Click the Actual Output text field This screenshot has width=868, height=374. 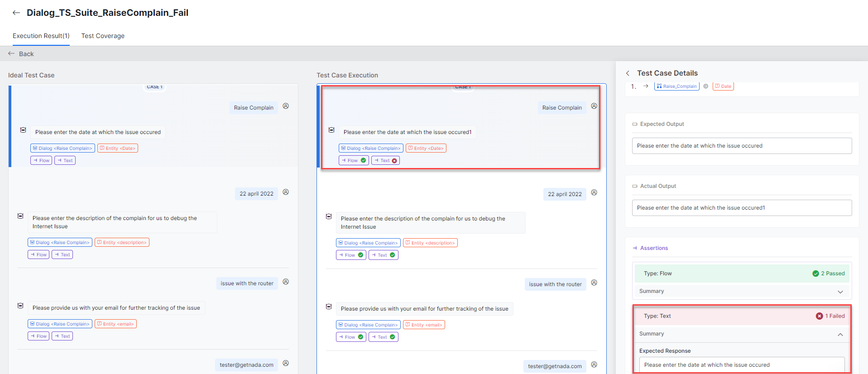pos(741,208)
